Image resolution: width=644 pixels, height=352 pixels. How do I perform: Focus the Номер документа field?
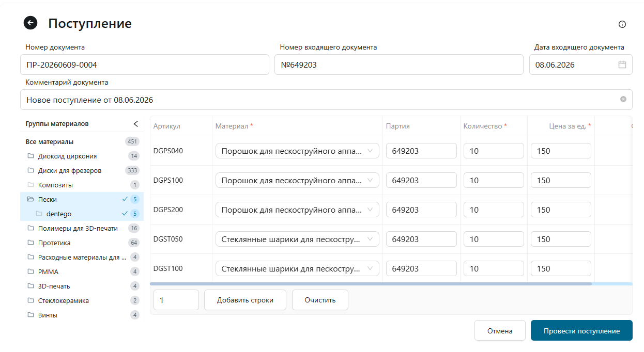click(145, 65)
